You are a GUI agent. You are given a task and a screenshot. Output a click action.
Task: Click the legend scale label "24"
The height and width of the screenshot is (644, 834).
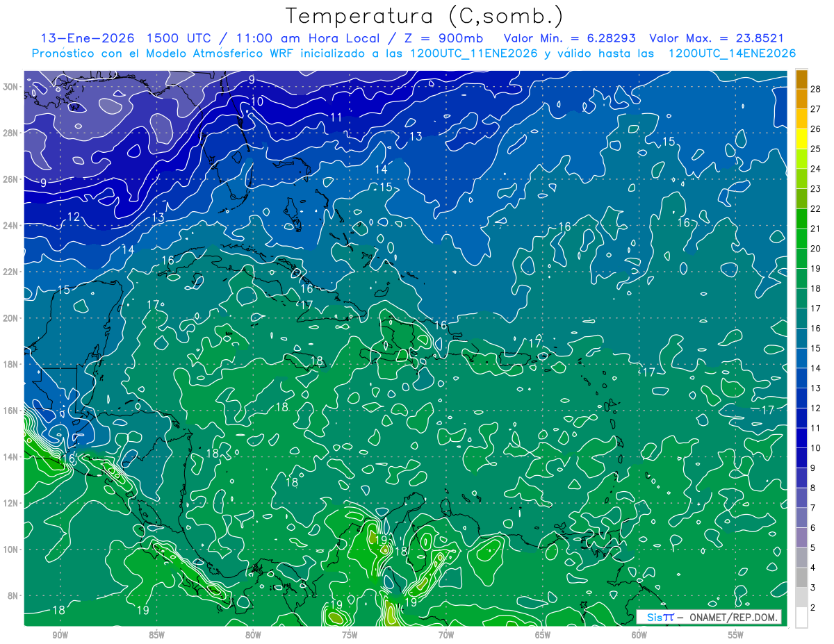coord(816,169)
